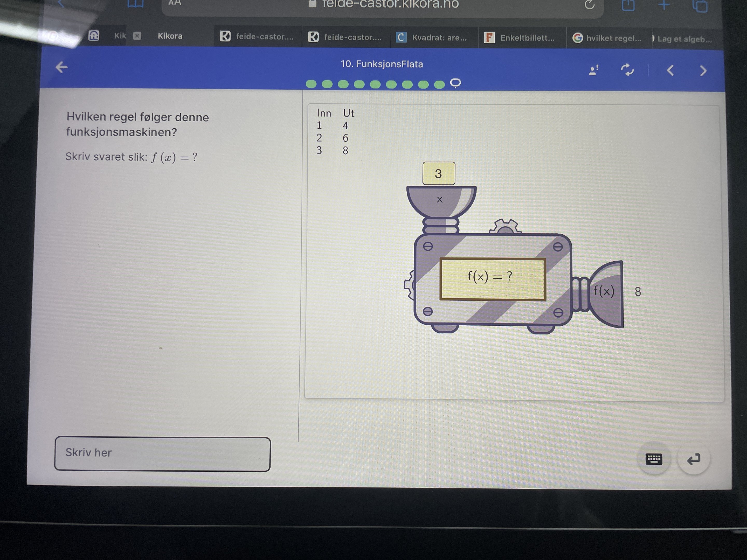Click the yellow input card showing 3
The image size is (747, 560).
coord(438,173)
